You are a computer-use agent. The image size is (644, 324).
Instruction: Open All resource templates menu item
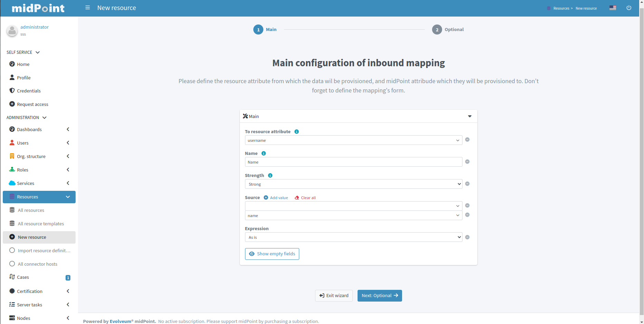[x=41, y=224]
